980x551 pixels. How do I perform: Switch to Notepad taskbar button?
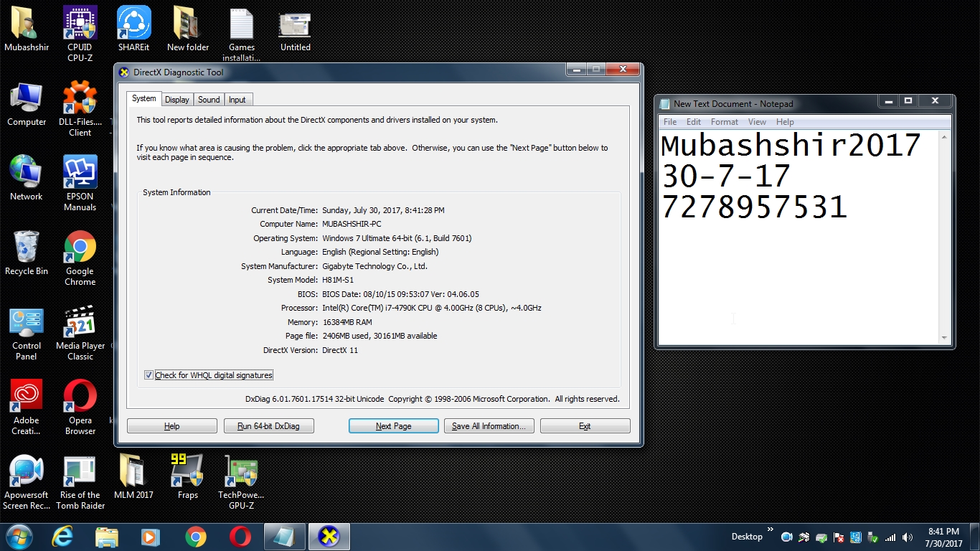click(284, 537)
